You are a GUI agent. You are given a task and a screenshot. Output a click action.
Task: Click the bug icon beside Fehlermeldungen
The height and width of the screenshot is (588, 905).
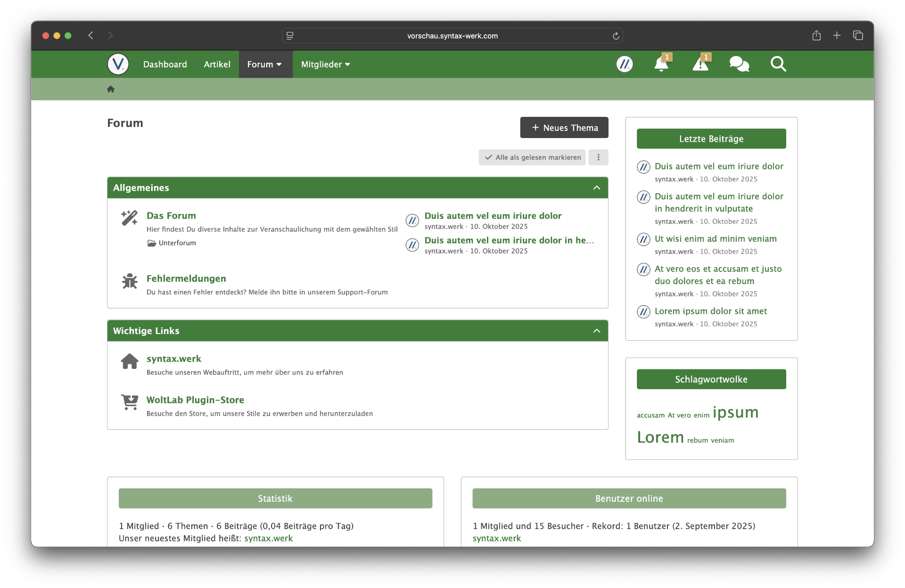[130, 281]
